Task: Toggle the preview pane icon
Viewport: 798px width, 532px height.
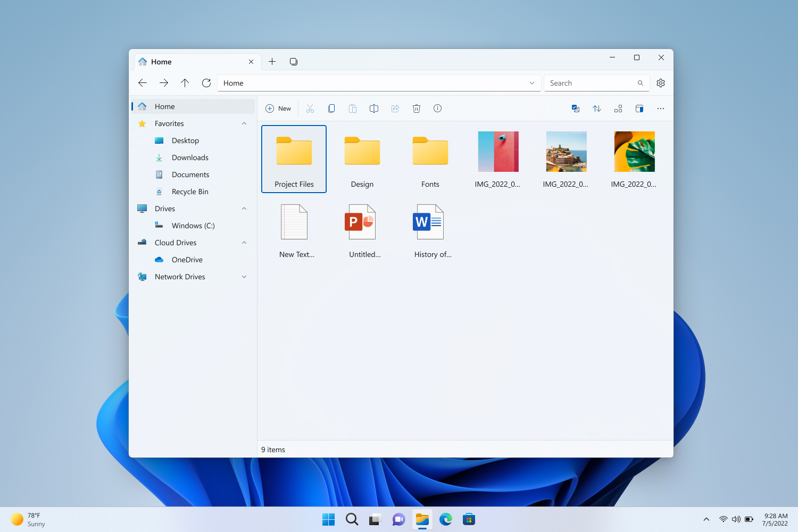Action: click(639, 109)
